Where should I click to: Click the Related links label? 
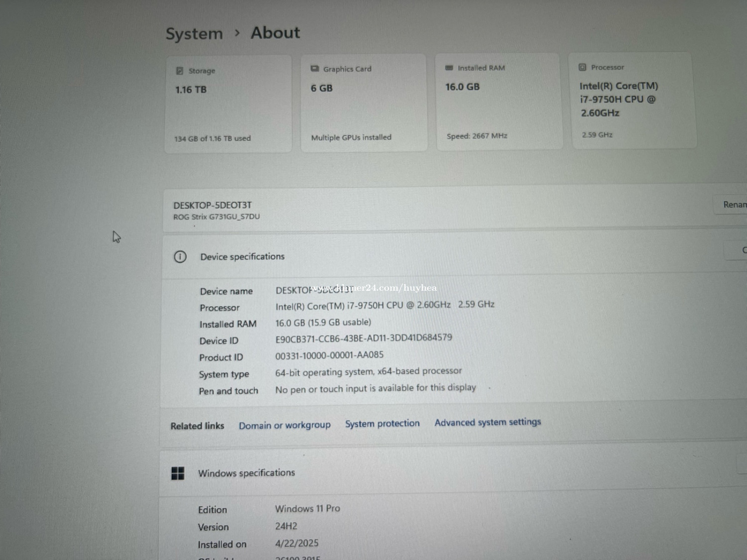[x=197, y=426]
